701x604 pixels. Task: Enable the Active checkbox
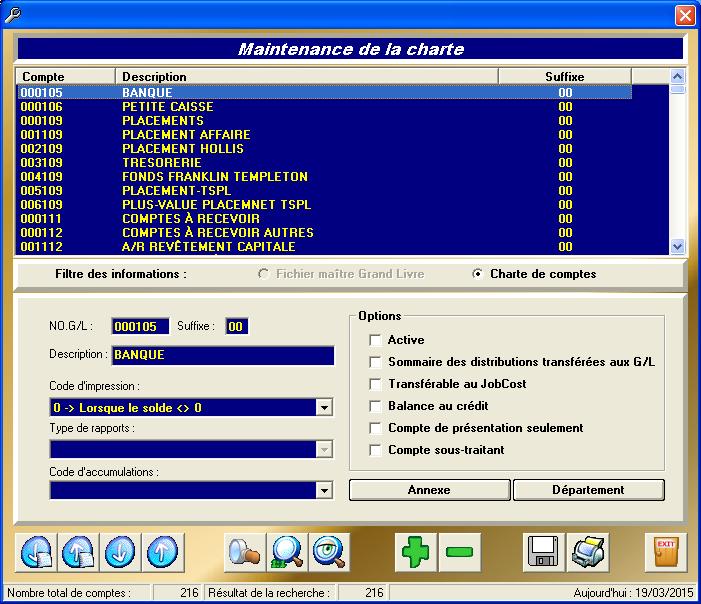click(376, 340)
